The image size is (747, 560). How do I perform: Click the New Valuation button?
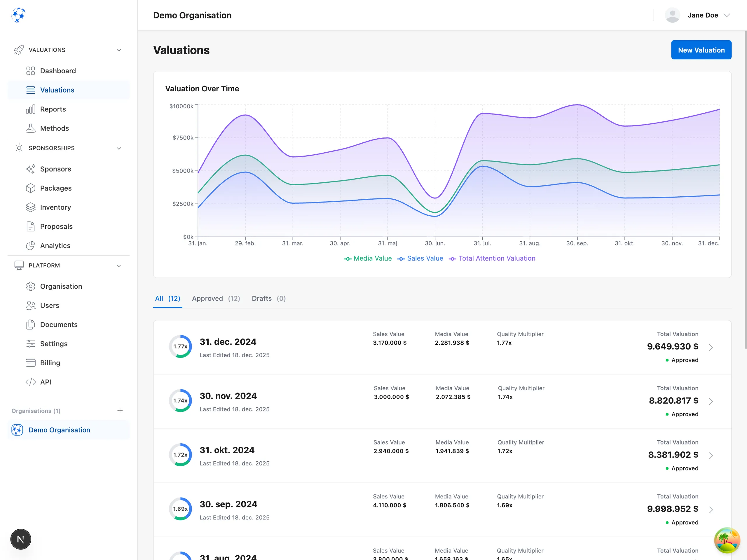(x=701, y=50)
